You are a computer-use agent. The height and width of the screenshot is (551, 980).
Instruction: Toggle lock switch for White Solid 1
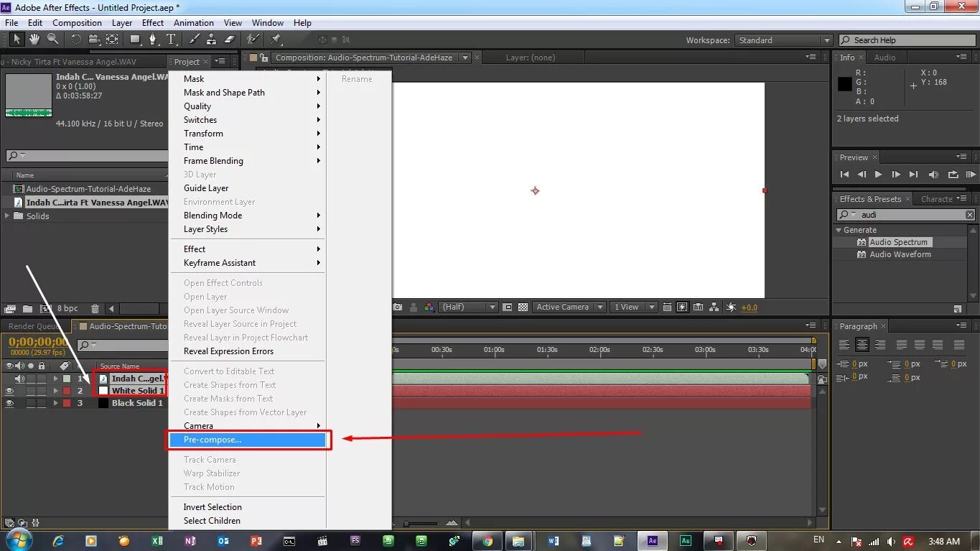coord(42,391)
